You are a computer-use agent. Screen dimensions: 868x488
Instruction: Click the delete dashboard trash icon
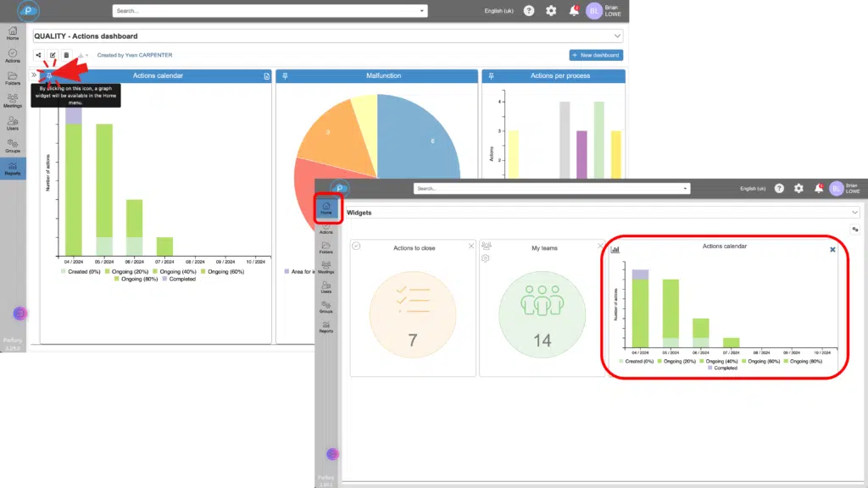pyautogui.click(x=66, y=55)
